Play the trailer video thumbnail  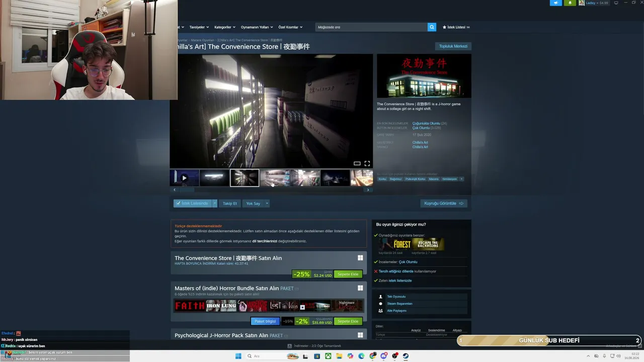point(184,178)
